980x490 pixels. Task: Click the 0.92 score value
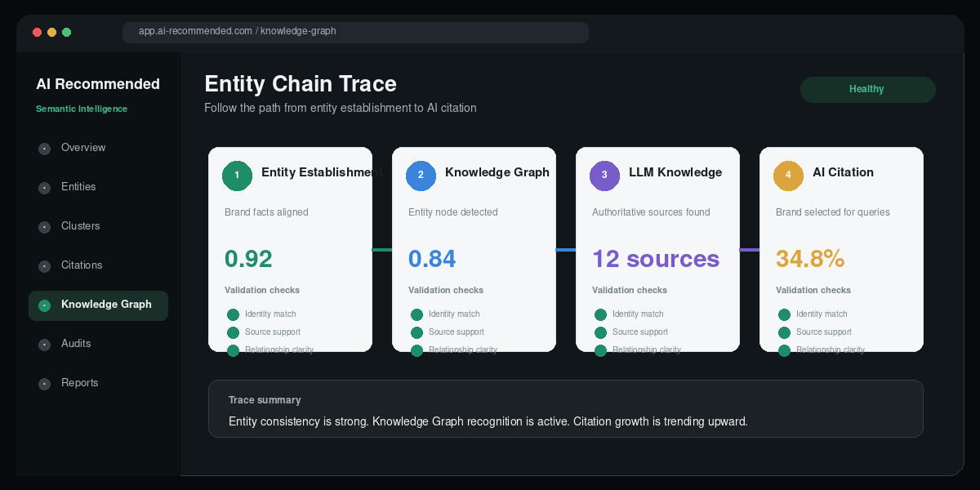point(248,259)
